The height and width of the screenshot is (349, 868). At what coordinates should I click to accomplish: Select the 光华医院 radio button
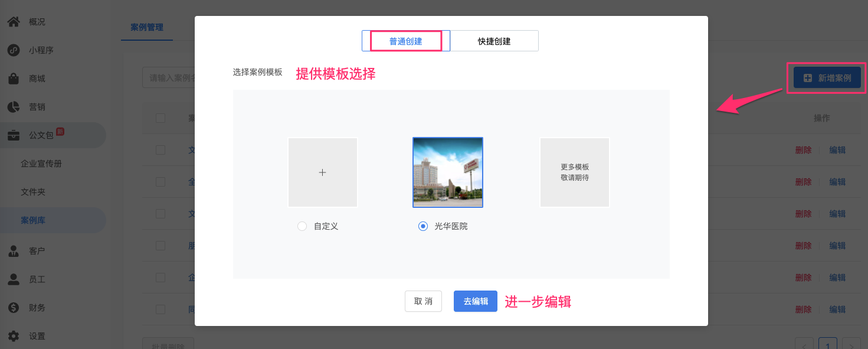[422, 226]
